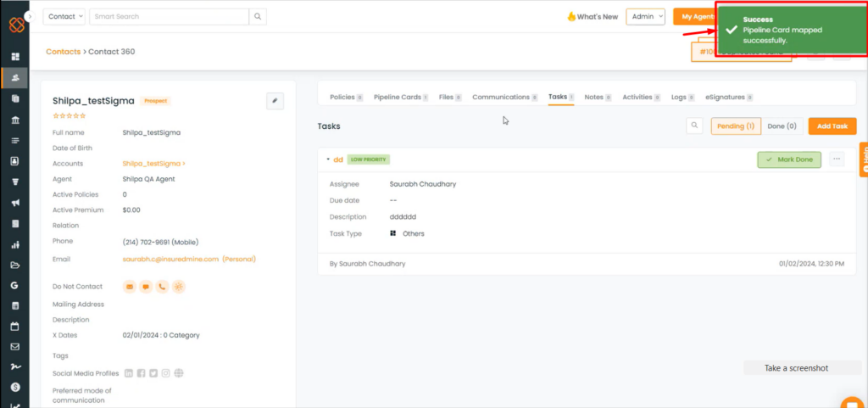868x408 pixels.
Task: Click the pencil edit contact icon
Action: click(275, 101)
